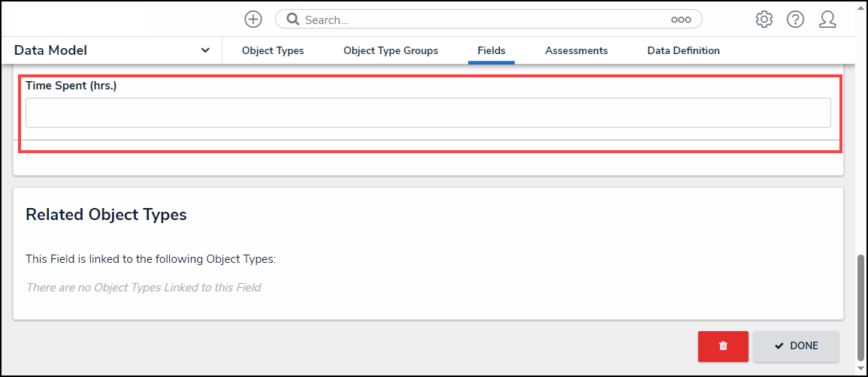Click the magnifying glass search icon
This screenshot has width=868, height=377.
click(x=292, y=20)
